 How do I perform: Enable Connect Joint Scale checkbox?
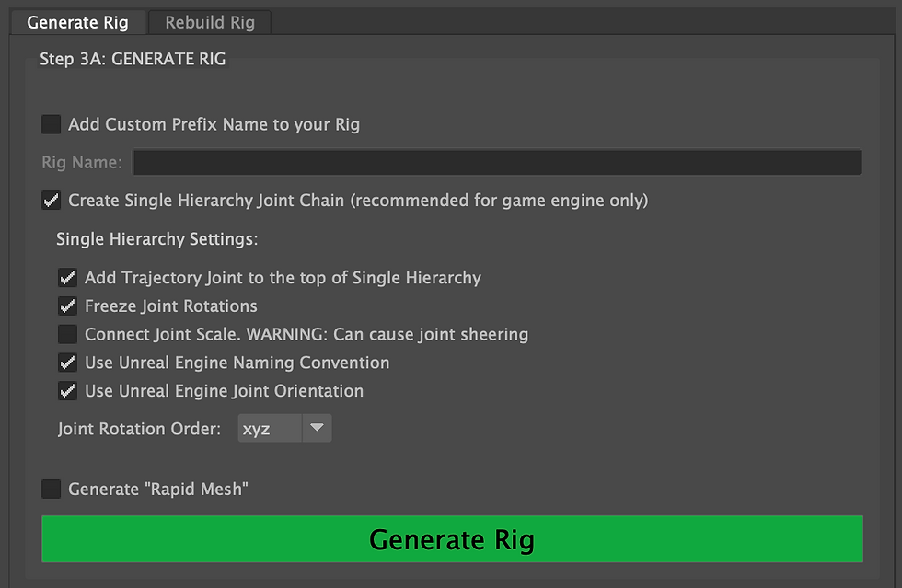pyautogui.click(x=67, y=334)
